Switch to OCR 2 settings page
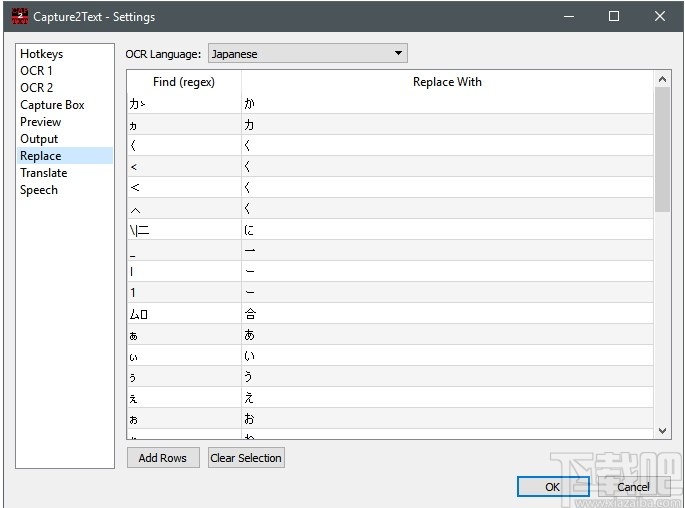This screenshot has height=508, width=685. [37, 88]
